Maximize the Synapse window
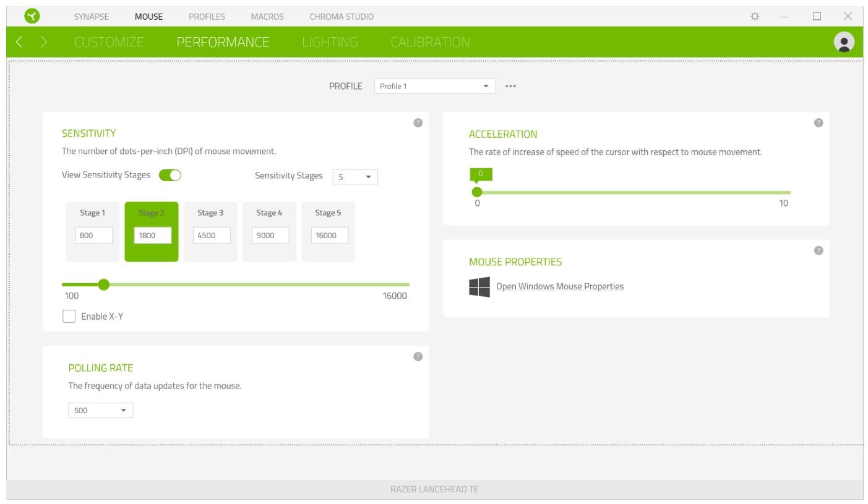Screen dimensions: 868x504 tap(817, 15)
